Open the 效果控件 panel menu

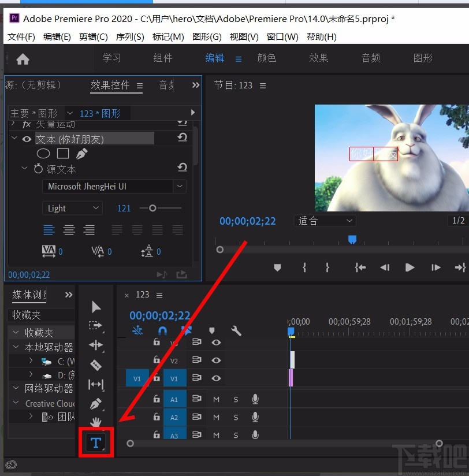[139, 85]
